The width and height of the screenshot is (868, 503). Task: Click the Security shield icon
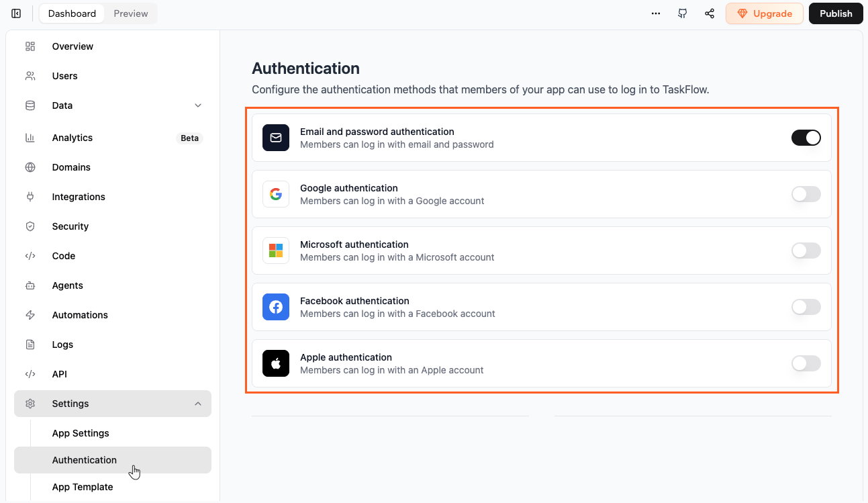[30, 226]
